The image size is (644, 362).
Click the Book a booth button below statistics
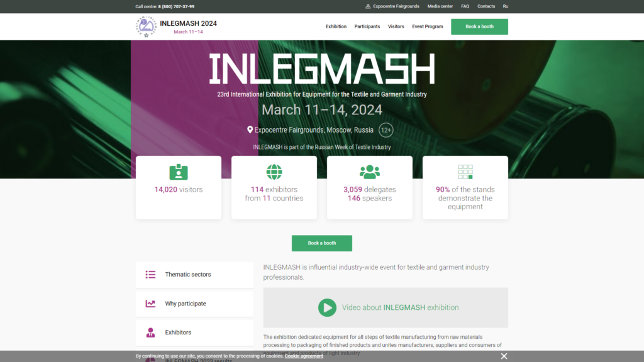point(322,243)
